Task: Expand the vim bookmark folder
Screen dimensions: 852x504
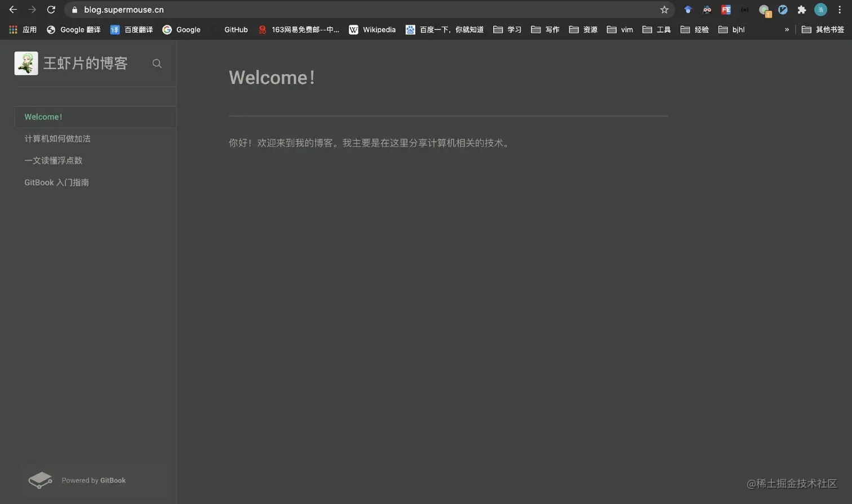Action: coord(620,29)
